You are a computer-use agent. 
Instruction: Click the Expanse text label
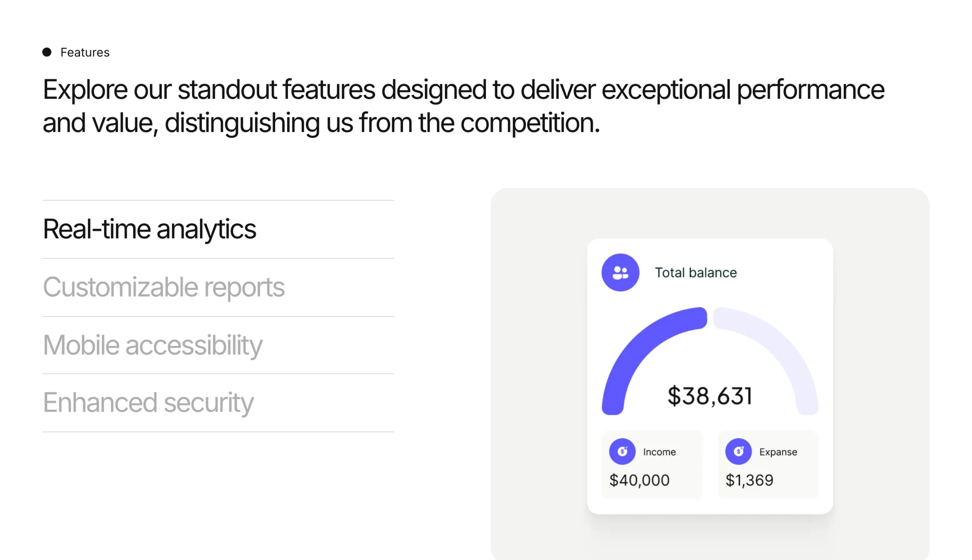click(778, 452)
